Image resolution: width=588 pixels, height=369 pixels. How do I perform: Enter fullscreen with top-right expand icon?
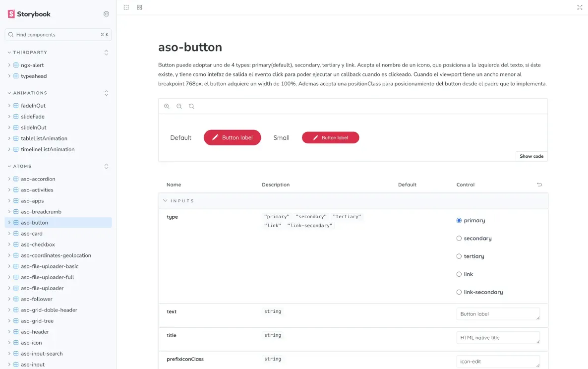[580, 7]
